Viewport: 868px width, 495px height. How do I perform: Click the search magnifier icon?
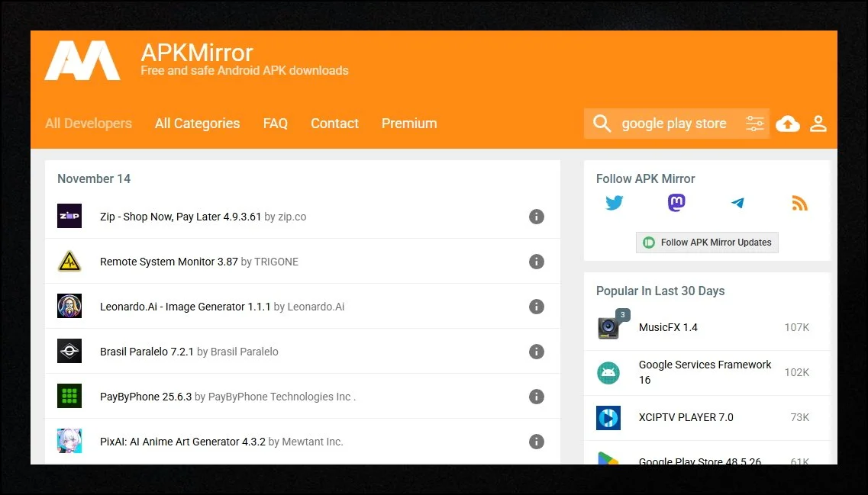pyautogui.click(x=602, y=124)
